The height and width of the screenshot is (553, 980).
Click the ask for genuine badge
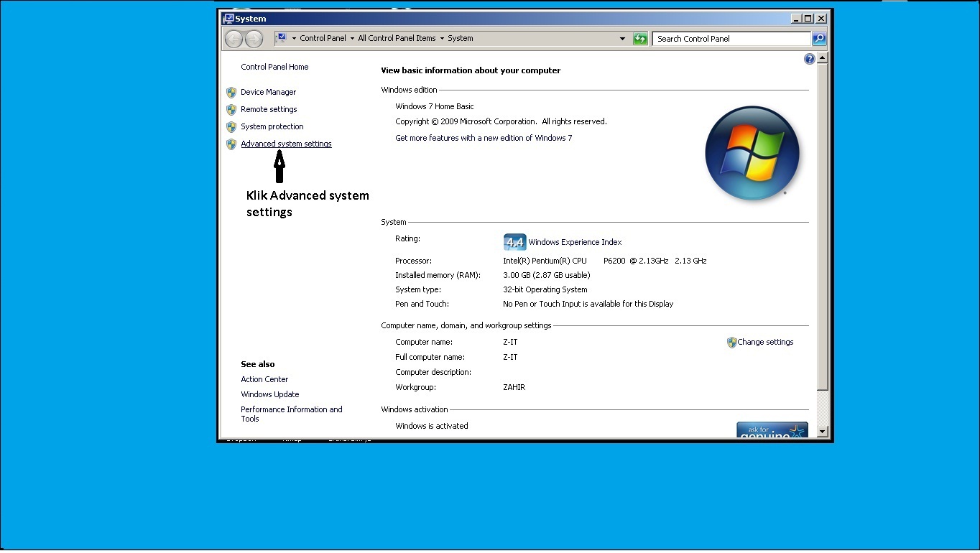(772, 429)
